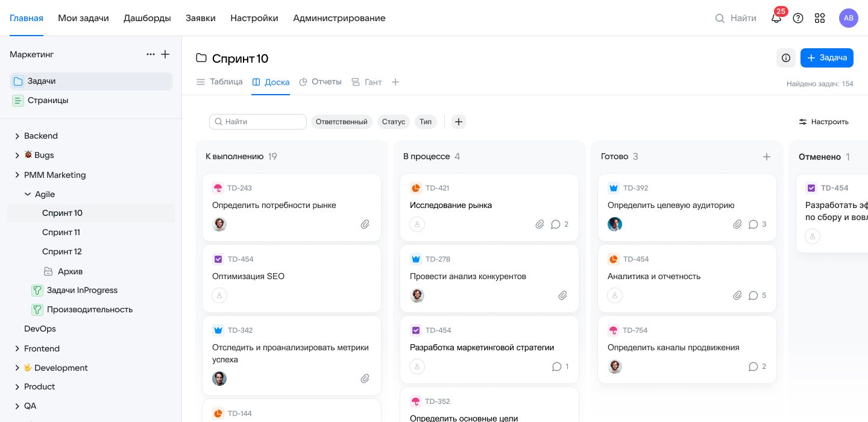Open the Ответственный filter
This screenshot has width=868, height=422.
341,122
